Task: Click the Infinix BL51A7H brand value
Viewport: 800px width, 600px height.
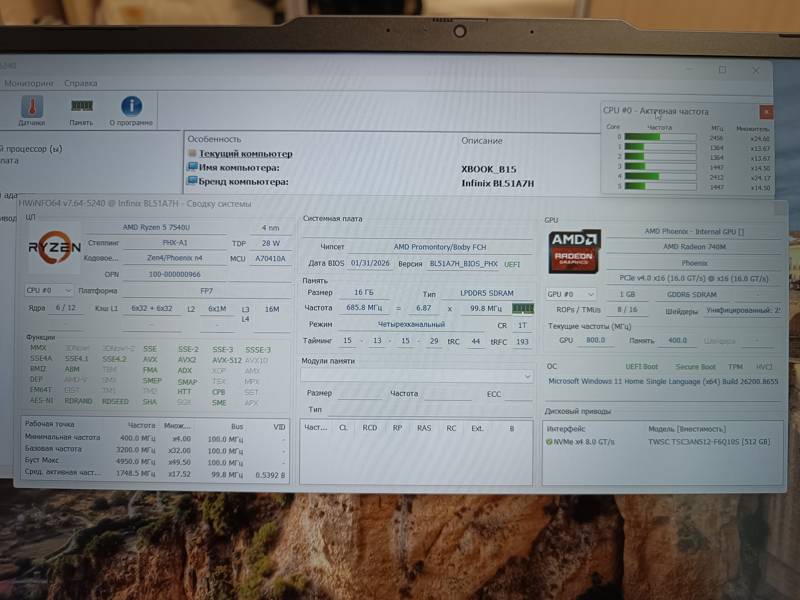Action: [497, 183]
